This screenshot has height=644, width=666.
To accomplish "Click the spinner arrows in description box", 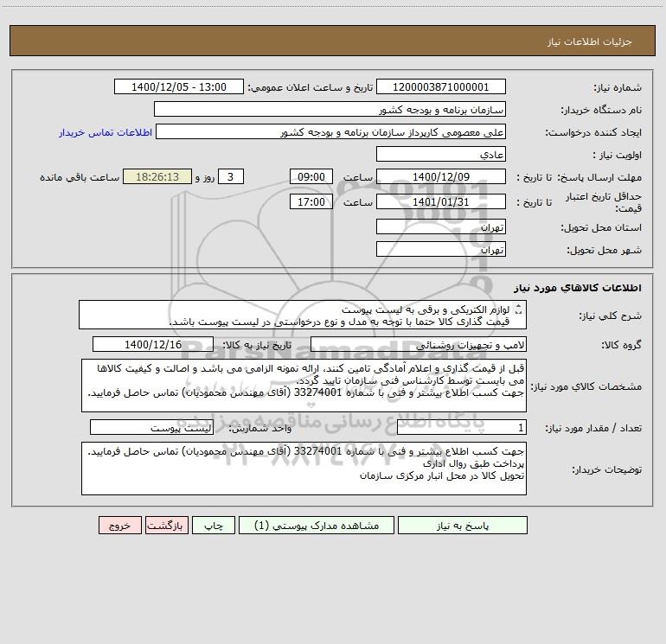I will click(518, 309).
